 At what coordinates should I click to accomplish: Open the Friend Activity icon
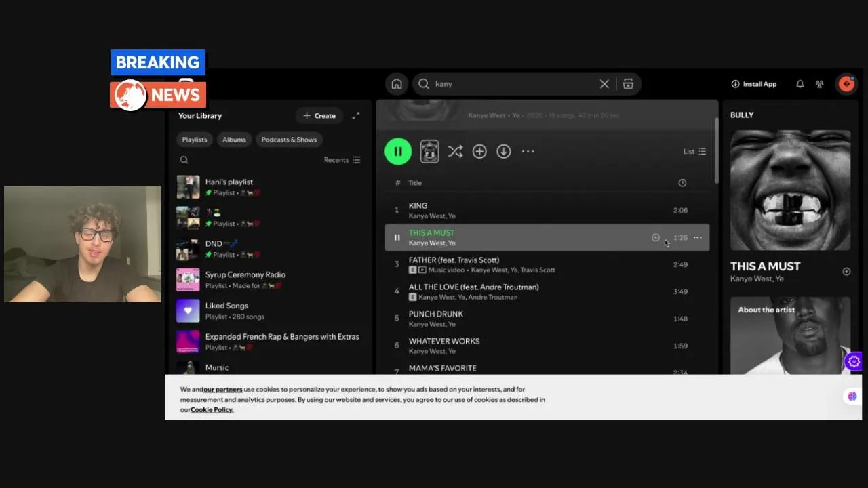(x=820, y=84)
